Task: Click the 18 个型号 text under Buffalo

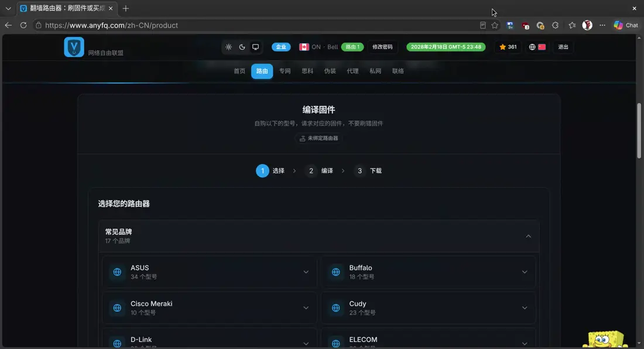Action: 361,277
